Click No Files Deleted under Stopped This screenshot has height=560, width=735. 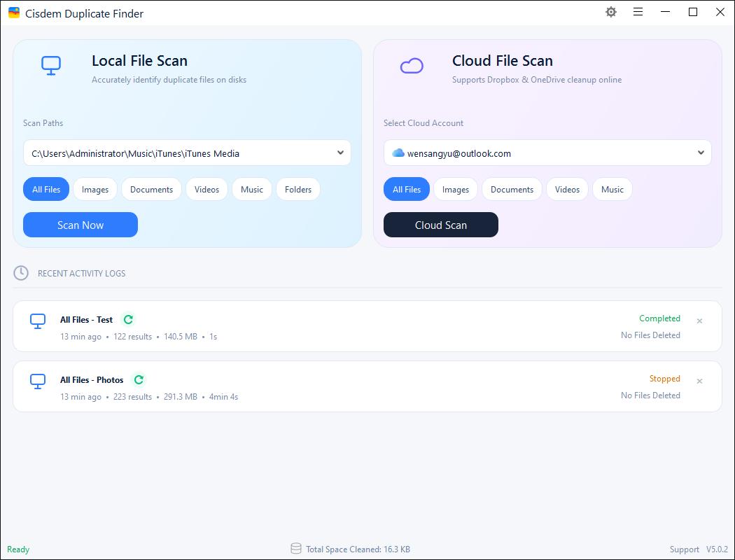click(650, 395)
